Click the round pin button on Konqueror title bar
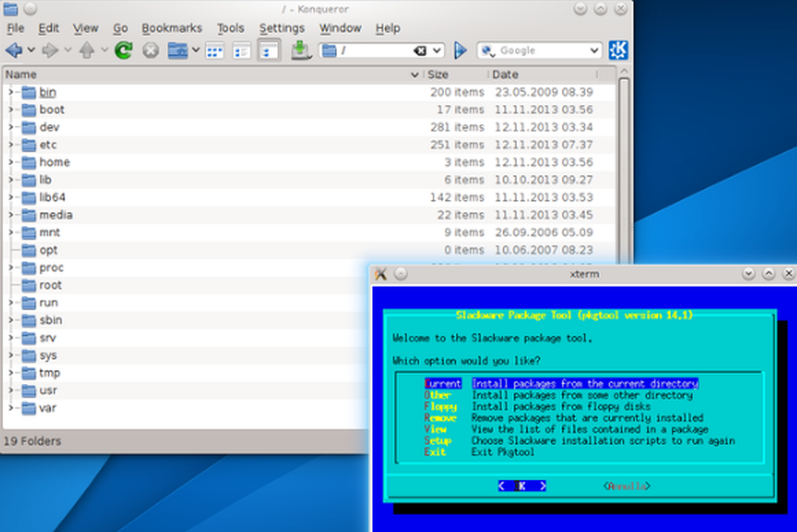The image size is (797, 532). tap(30, 9)
